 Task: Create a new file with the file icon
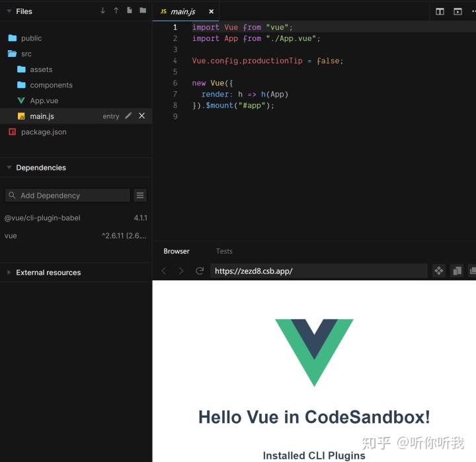pos(130,11)
